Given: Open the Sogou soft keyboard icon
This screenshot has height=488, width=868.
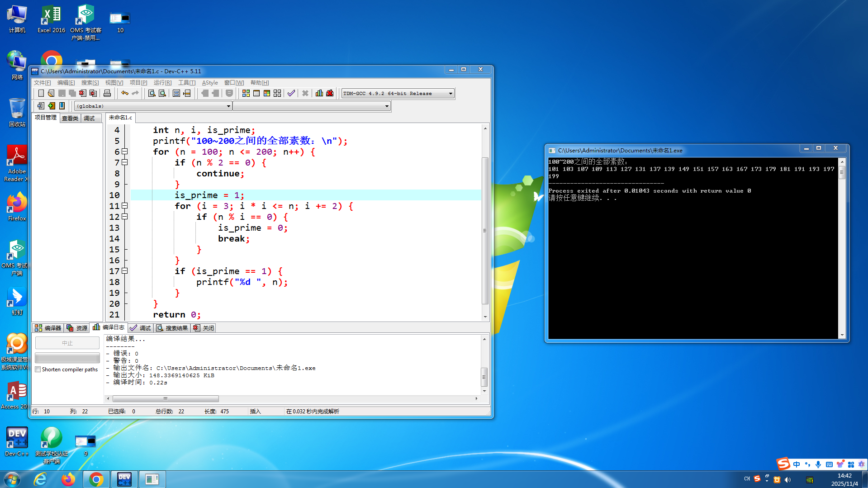Looking at the screenshot, I should point(829,464).
